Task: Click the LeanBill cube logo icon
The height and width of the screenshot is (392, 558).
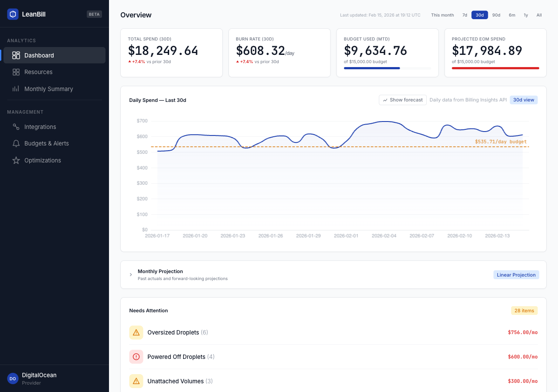Action: 13,14
